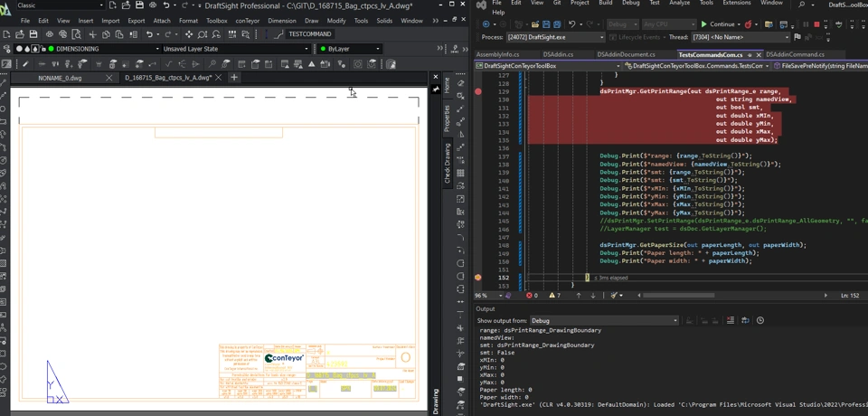
Task: Click the red Stop Debugging square
Action: tap(816, 24)
